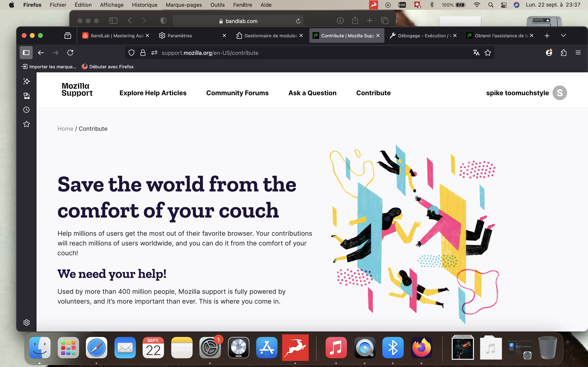Open the Marque-pages menu in menu bar
Viewport: 588px width, 367px height.
pos(184,5)
